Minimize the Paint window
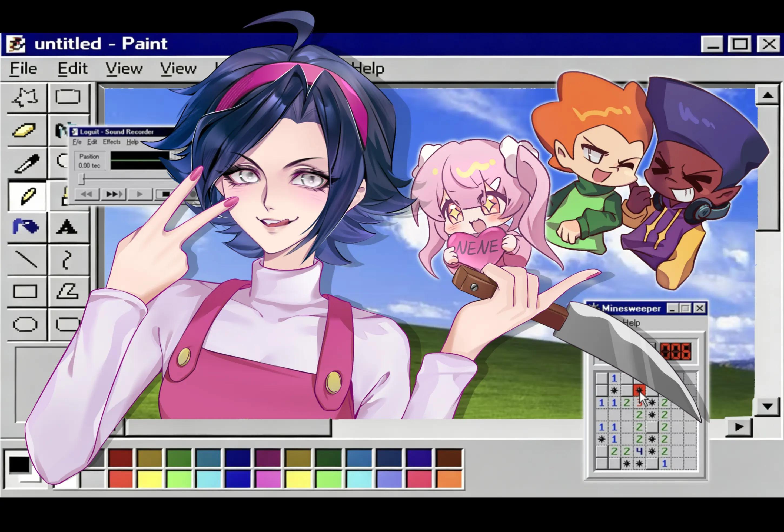The image size is (784, 532). pyautogui.click(x=712, y=44)
